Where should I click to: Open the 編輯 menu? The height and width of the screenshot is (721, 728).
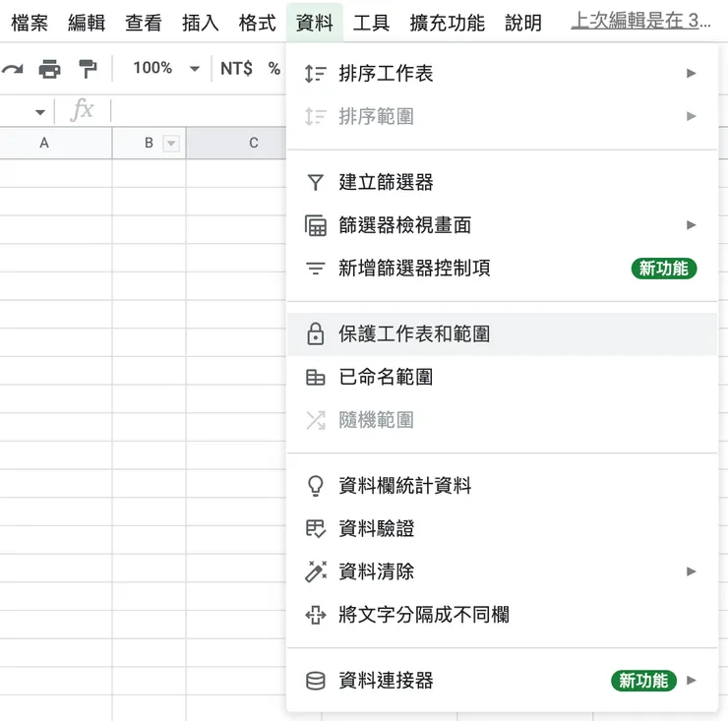[x=87, y=23]
